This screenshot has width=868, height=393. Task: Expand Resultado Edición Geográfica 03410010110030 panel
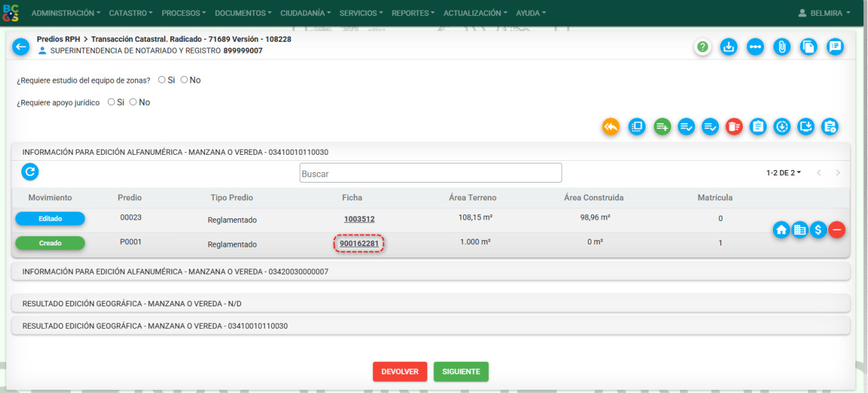(430, 326)
